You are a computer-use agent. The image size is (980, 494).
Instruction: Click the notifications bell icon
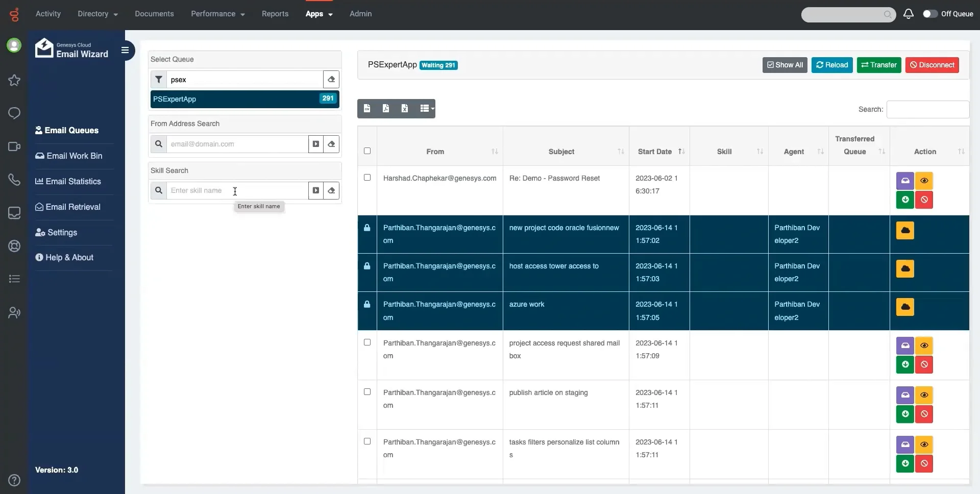click(908, 14)
